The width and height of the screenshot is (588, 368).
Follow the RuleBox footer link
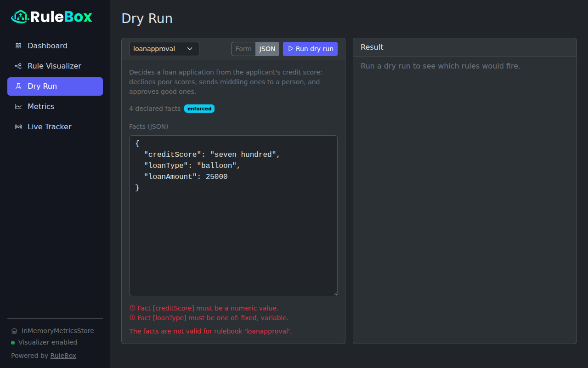[63, 356]
